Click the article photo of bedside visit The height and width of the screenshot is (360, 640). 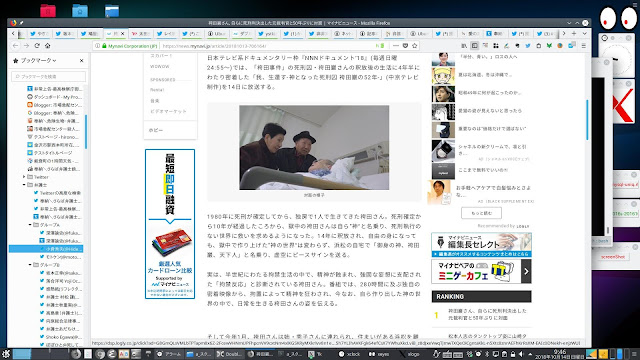pyautogui.click(x=314, y=147)
